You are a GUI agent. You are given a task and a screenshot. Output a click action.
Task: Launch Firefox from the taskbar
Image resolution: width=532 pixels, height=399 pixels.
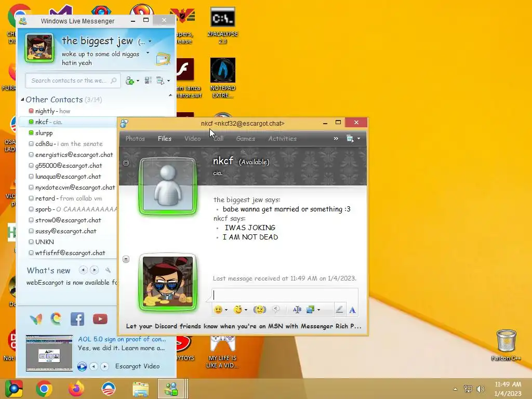pyautogui.click(x=76, y=389)
